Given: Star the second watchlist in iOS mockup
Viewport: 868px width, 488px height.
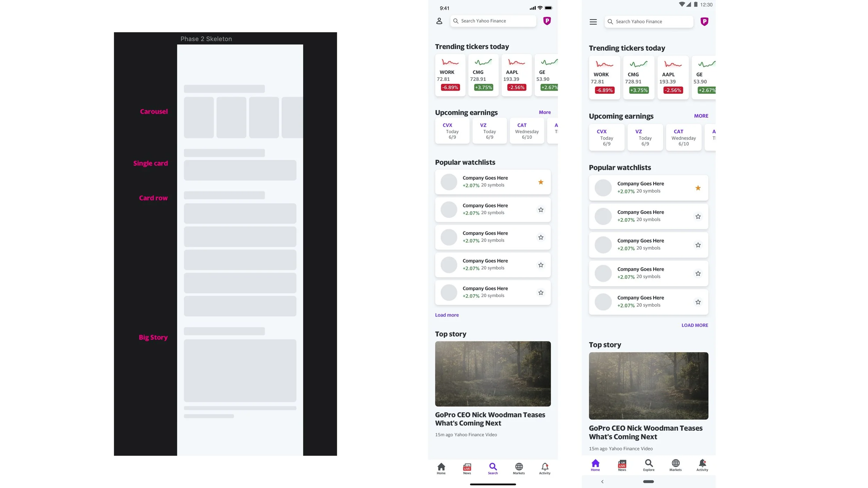Looking at the screenshot, I should [x=541, y=210].
